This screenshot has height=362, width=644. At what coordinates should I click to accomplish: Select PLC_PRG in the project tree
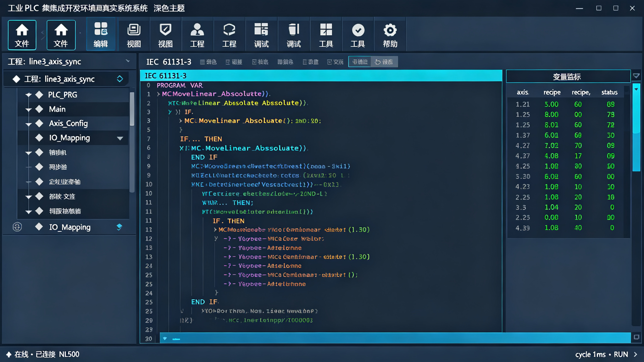point(63,95)
